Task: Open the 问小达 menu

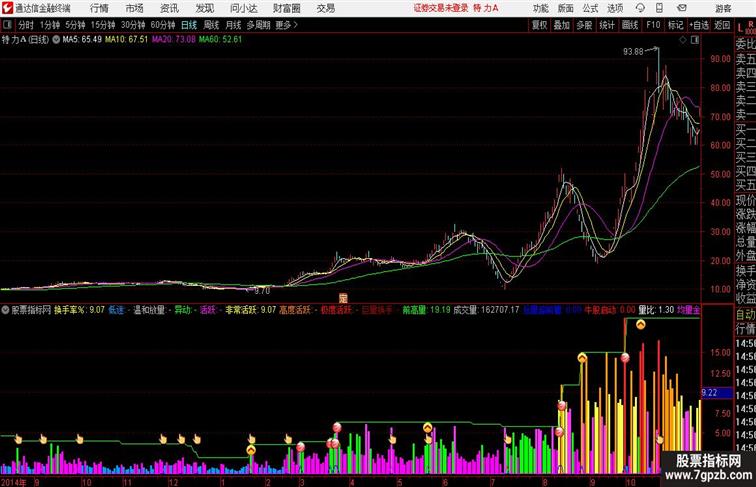Action: click(x=244, y=8)
